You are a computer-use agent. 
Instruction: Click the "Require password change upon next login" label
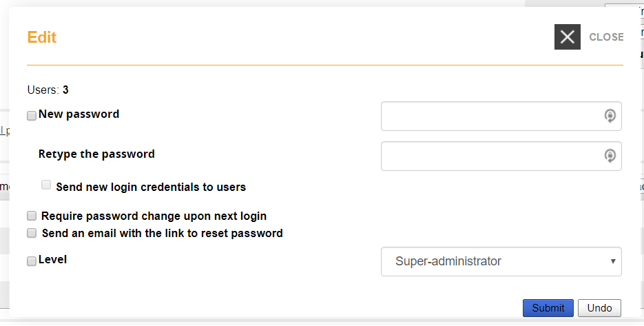coord(154,216)
